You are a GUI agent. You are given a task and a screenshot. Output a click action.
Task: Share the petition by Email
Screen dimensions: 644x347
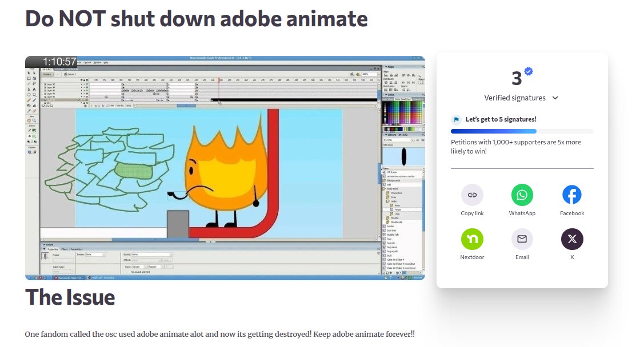(x=522, y=239)
